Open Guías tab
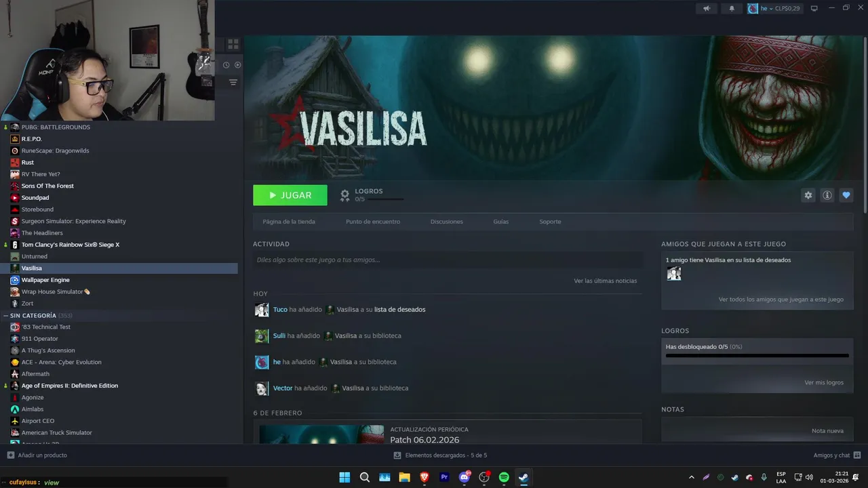The image size is (868, 488). (501, 222)
